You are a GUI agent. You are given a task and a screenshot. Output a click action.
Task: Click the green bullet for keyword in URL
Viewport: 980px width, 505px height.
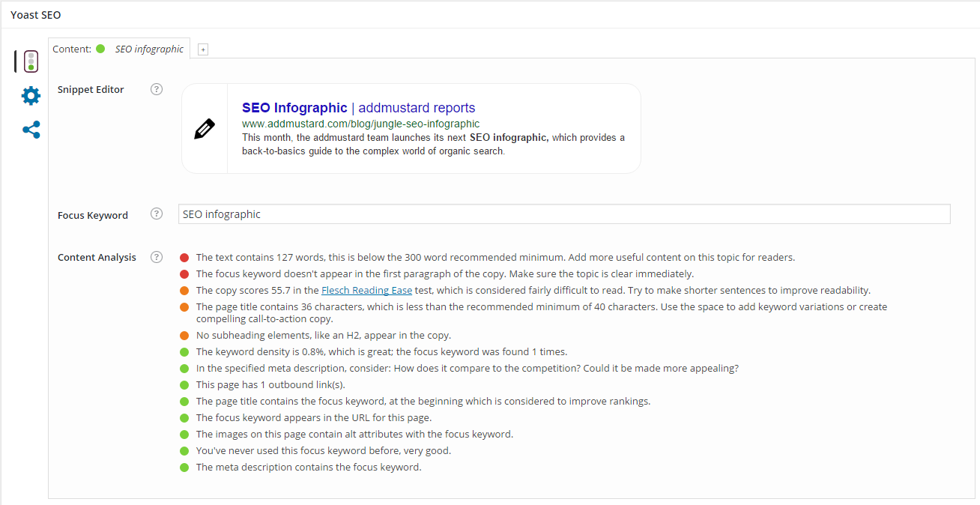tap(184, 418)
